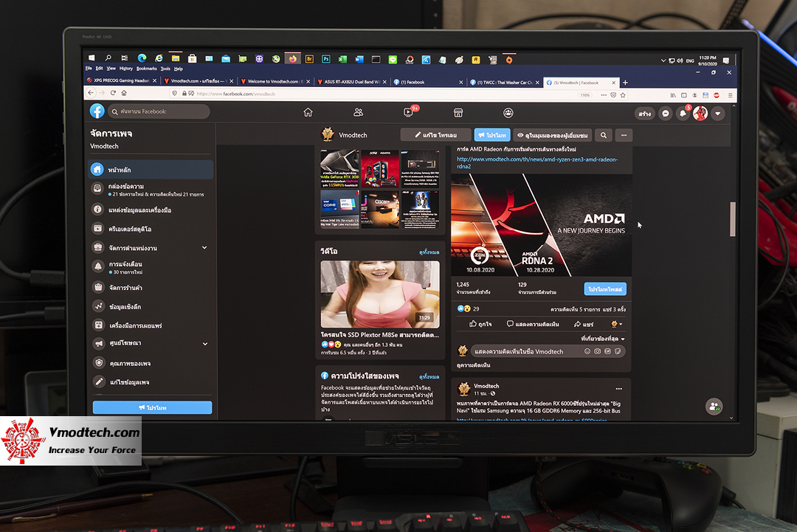The height and width of the screenshot is (532, 797).
Task: Open the three-dots menu on second Vmodtech post
Action: (618, 389)
